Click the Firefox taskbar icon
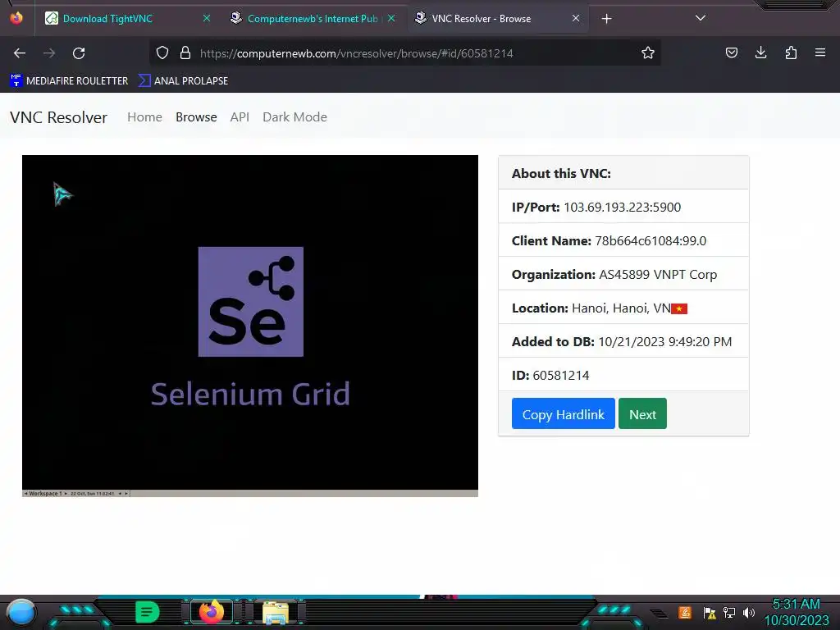The width and height of the screenshot is (840, 630). click(211, 612)
